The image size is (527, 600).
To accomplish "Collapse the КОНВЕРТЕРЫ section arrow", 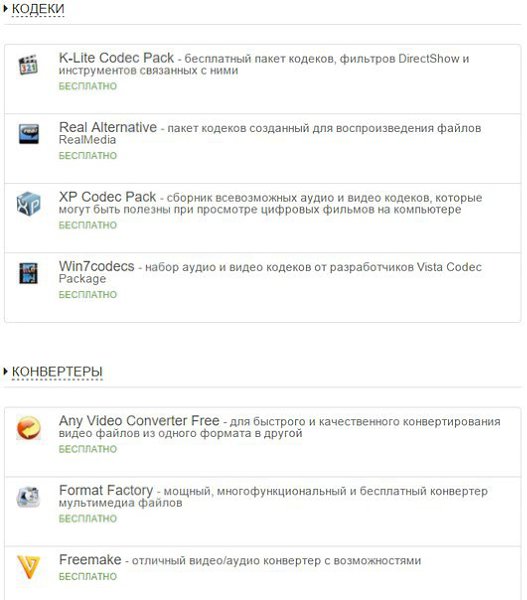I will pos(5,371).
